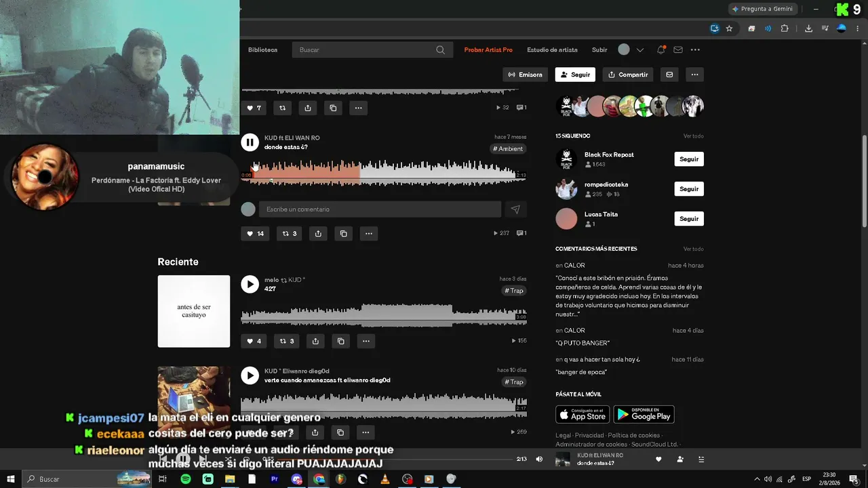Open the Subir upload page
This screenshot has height=488, width=868.
[599, 49]
